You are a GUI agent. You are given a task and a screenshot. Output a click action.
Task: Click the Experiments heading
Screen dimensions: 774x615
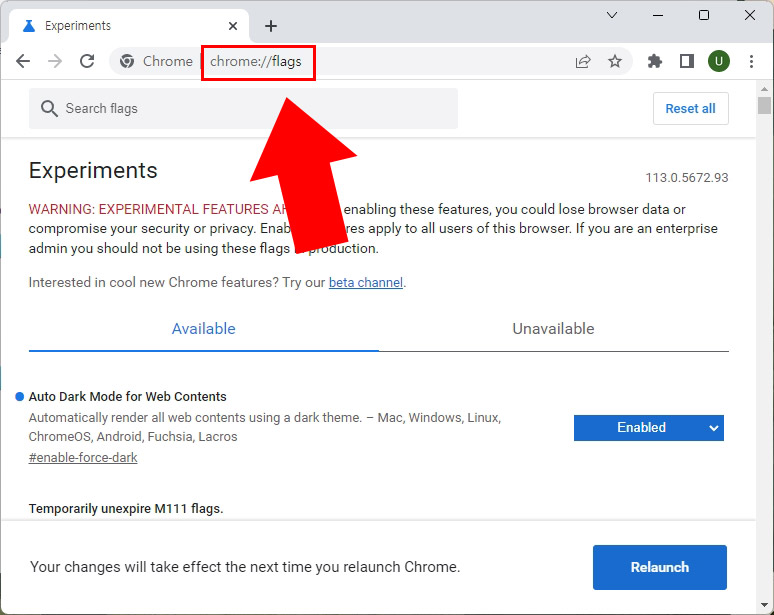[x=93, y=171]
